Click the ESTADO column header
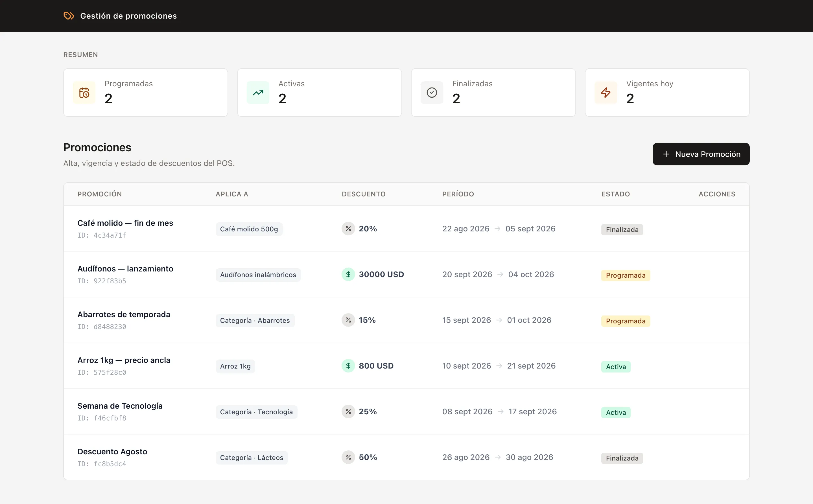 pos(616,194)
